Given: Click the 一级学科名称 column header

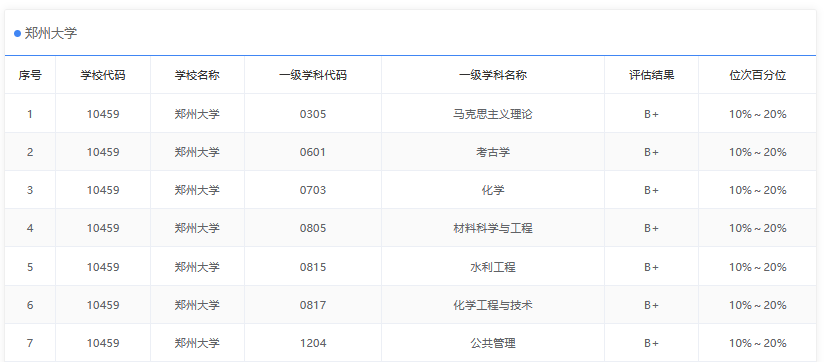Looking at the screenshot, I should [x=493, y=75].
